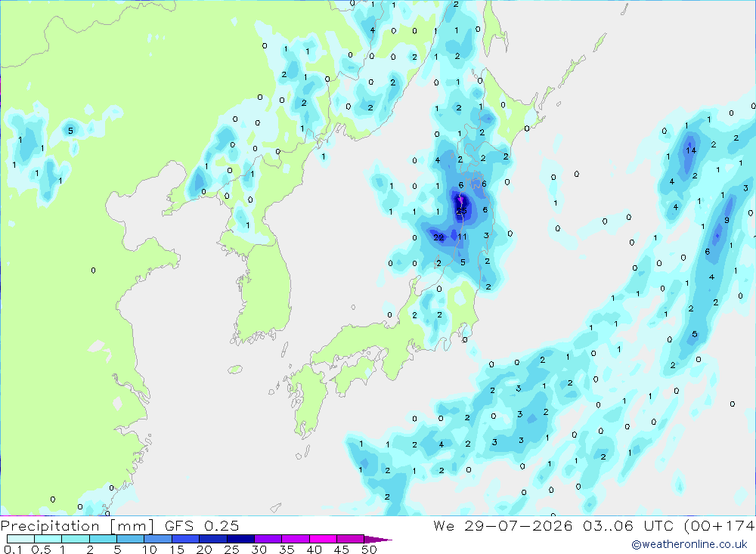Click the legend label '0.1'
This screenshot has height=554, width=756.
[x=13, y=549]
